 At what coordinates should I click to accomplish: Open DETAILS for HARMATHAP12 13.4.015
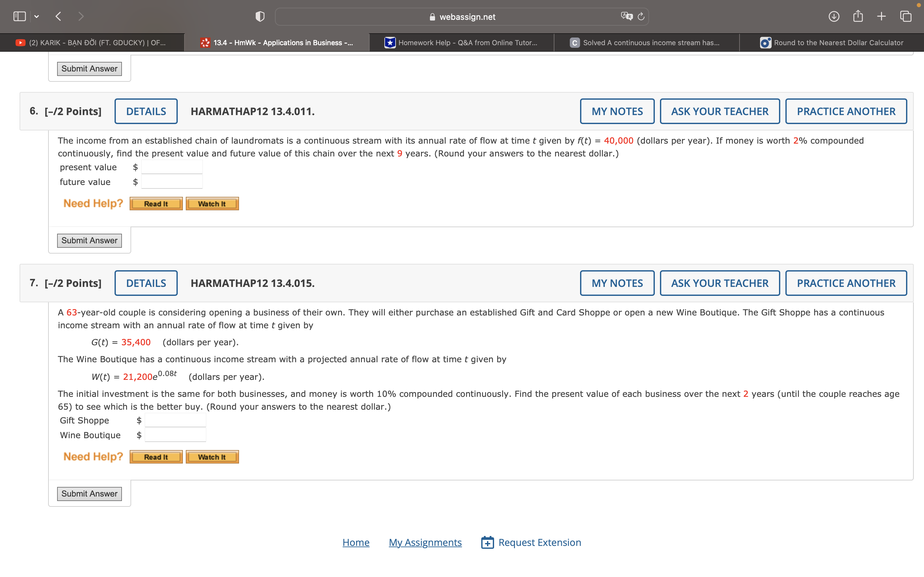click(146, 283)
